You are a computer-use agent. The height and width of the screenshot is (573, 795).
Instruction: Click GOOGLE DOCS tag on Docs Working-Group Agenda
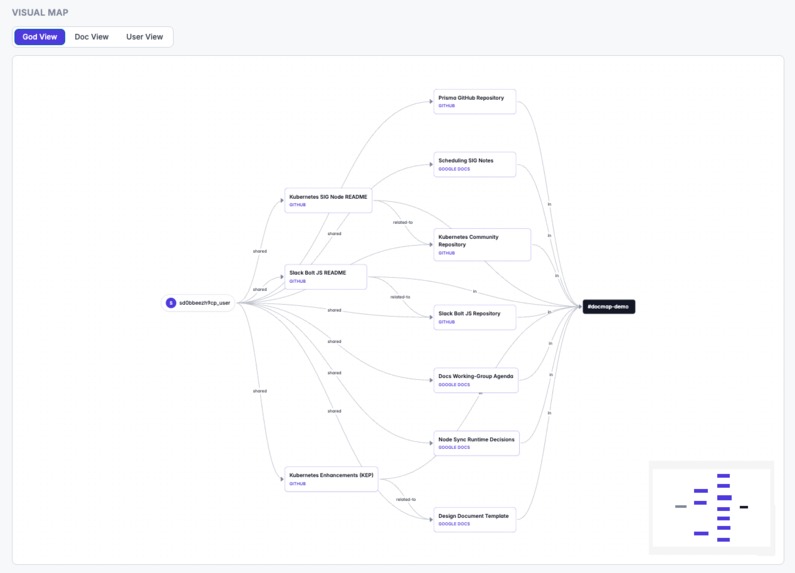pos(454,385)
